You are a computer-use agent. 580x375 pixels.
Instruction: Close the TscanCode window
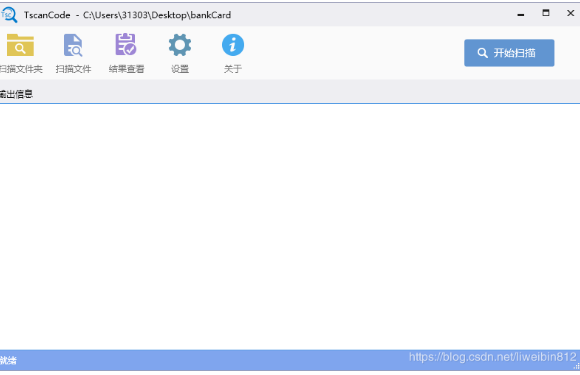pos(570,13)
